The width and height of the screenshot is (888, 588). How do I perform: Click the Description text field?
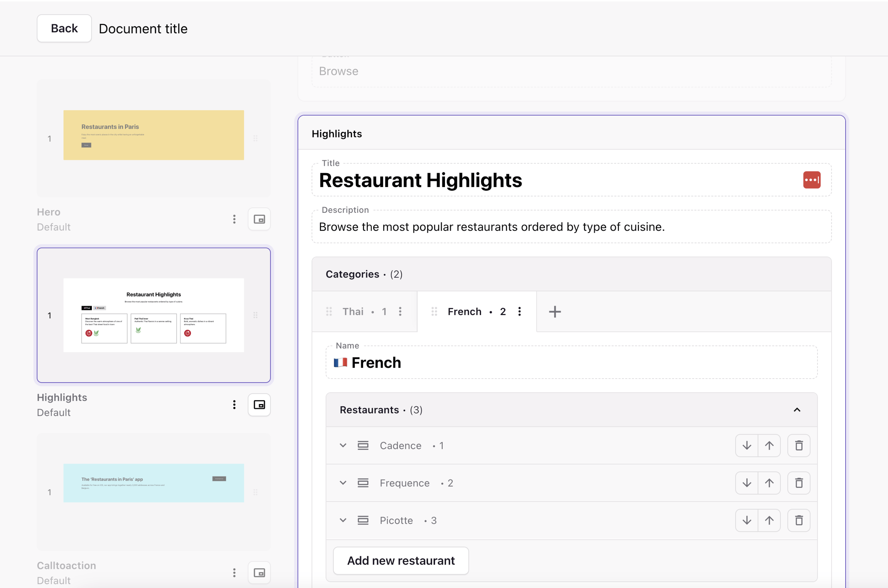[x=571, y=227]
